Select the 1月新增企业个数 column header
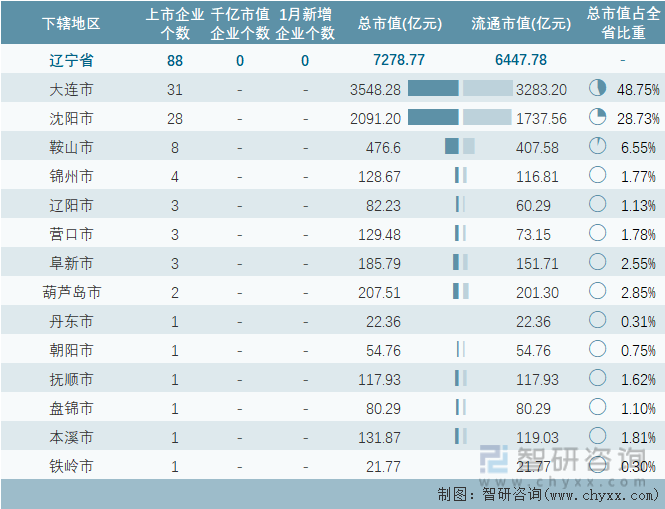 pyautogui.click(x=305, y=23)
